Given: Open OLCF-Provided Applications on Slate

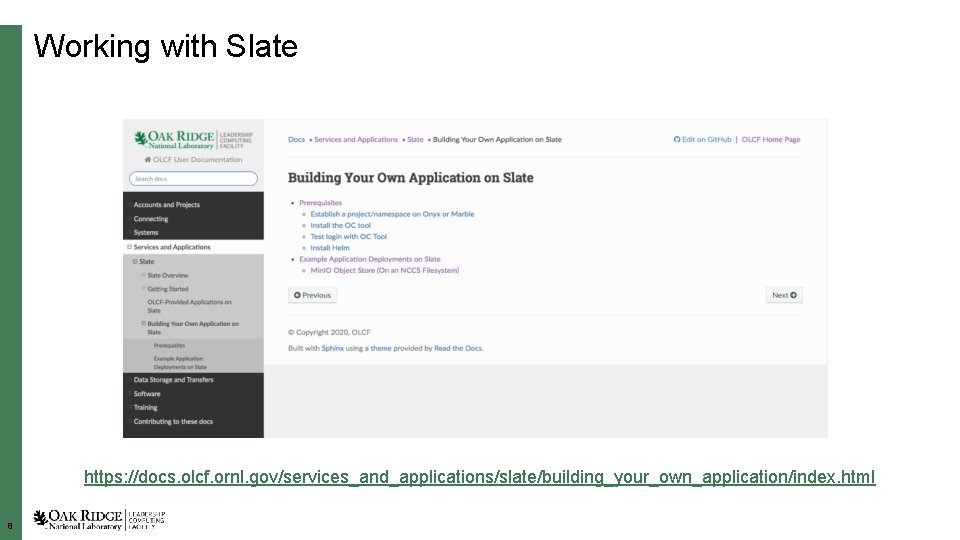Looking at the screenshot, I should coord(189,306).
